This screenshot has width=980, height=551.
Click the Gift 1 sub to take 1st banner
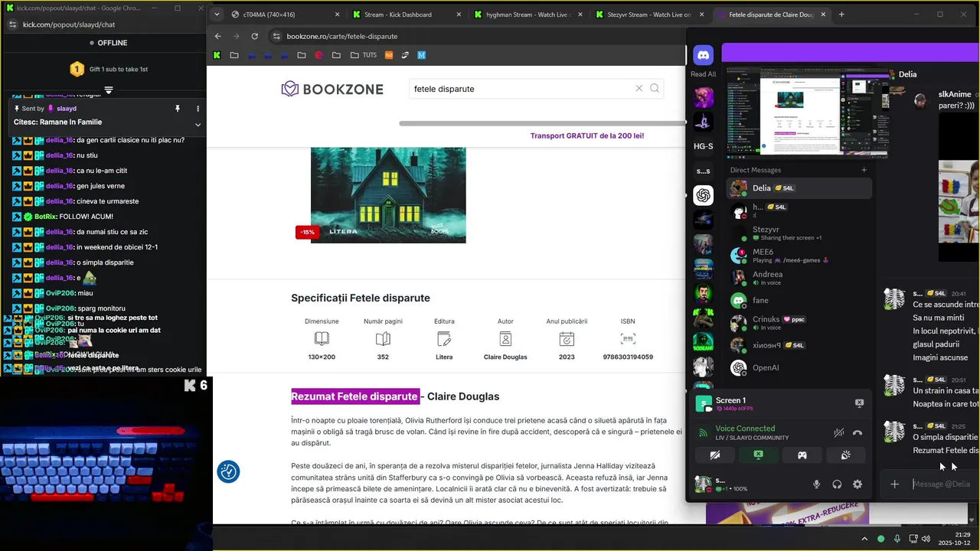(x=109, y=69)
